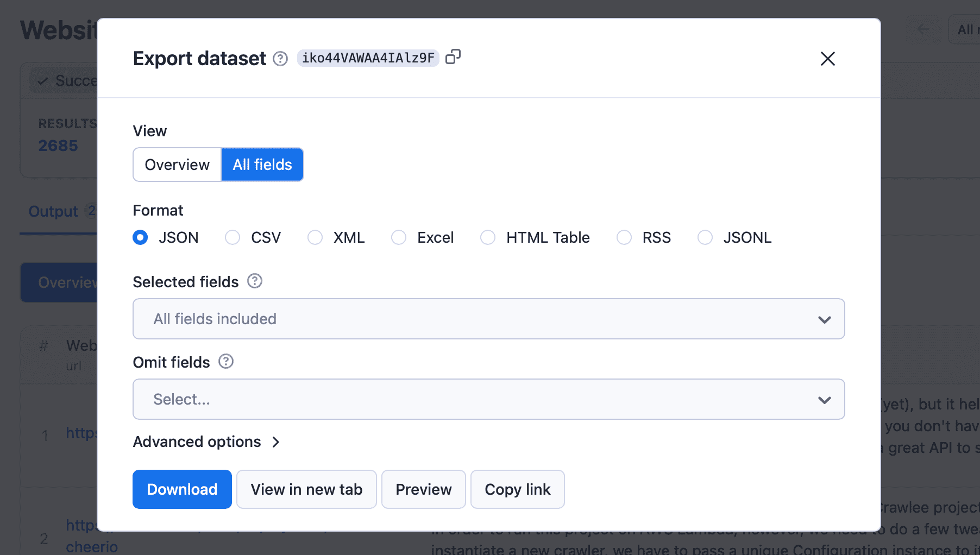Viewport: 980px width, 555px height.
Task: Choose RSS as the output format
Action: click(624, 237)
